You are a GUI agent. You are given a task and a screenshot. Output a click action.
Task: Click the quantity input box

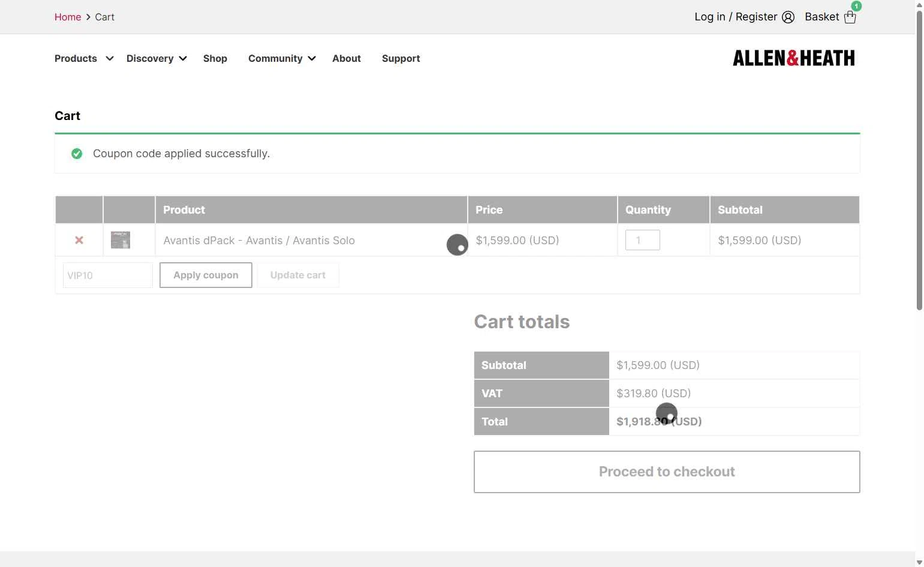[643, 240]
